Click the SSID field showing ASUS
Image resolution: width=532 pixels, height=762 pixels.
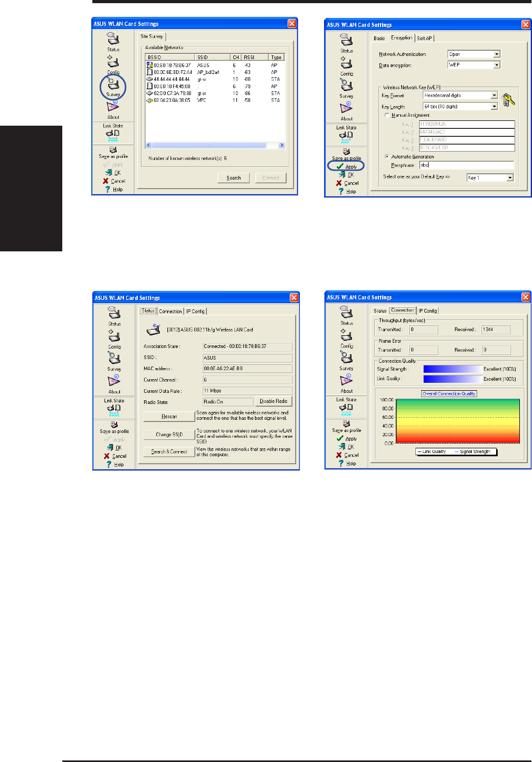247,358
